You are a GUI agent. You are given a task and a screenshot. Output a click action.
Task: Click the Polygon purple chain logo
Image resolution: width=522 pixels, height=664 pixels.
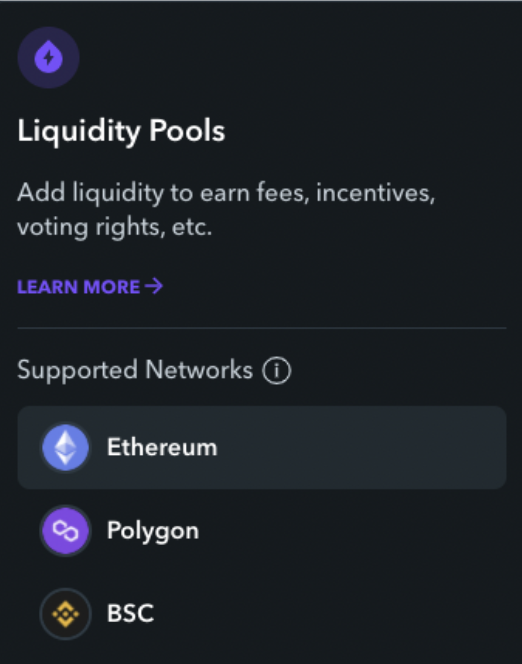click(x=65, y=530)
